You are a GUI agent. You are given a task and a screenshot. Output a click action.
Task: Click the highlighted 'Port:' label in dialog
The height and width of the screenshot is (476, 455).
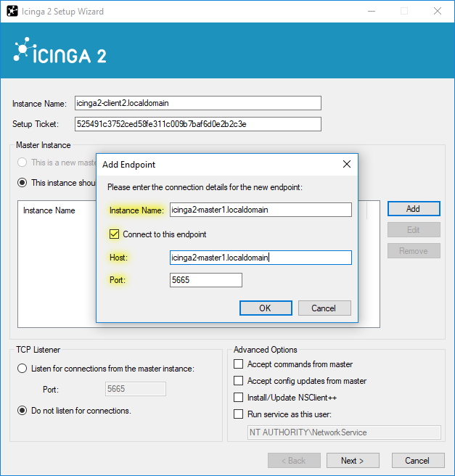click(118, 280)
